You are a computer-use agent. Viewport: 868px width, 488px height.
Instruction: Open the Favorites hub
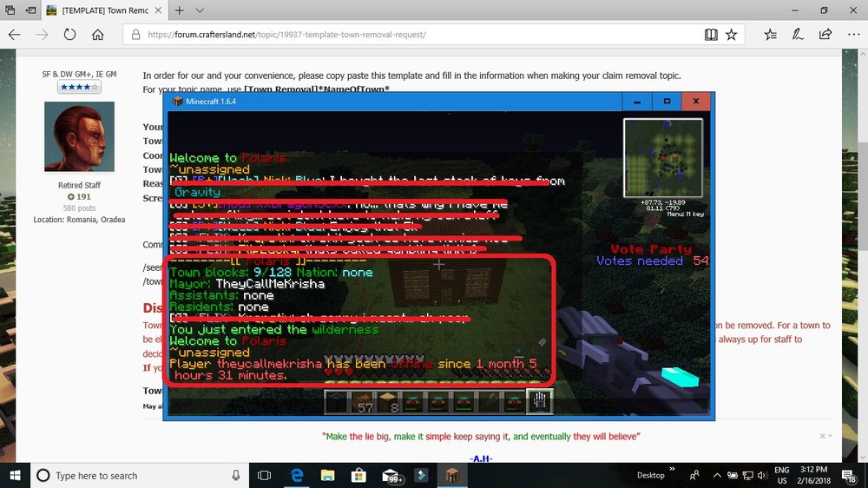coord(771,35)
